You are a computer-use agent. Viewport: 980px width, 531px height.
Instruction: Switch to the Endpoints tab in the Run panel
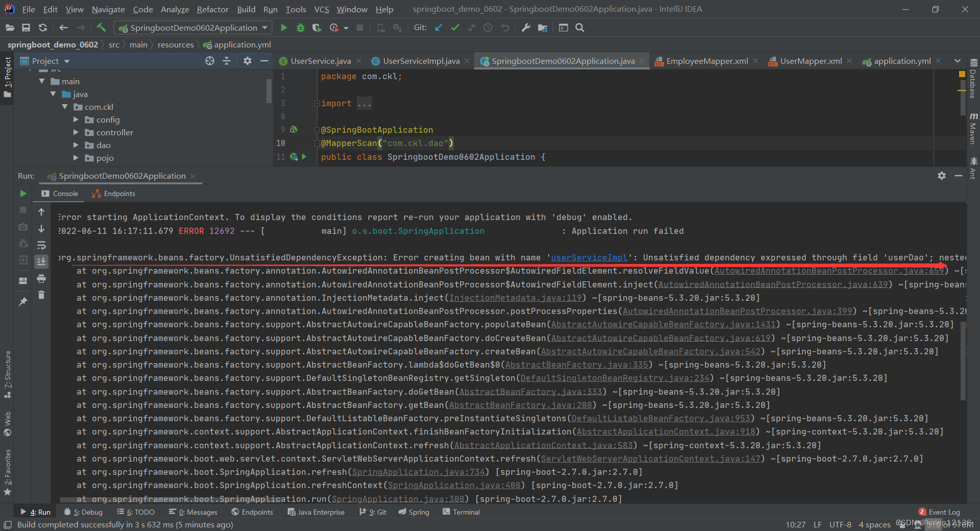(113, 194)
